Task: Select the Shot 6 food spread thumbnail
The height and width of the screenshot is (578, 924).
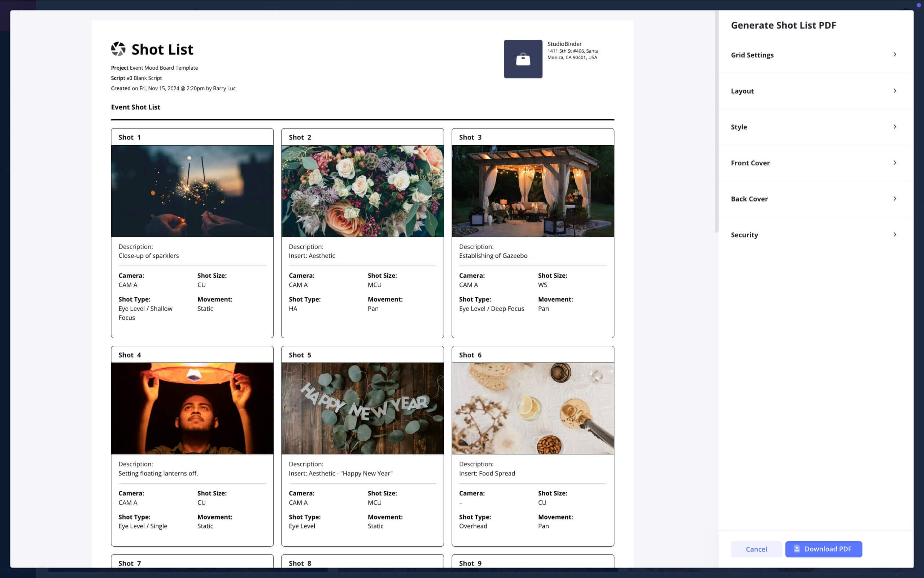Action: click(533, 408)
